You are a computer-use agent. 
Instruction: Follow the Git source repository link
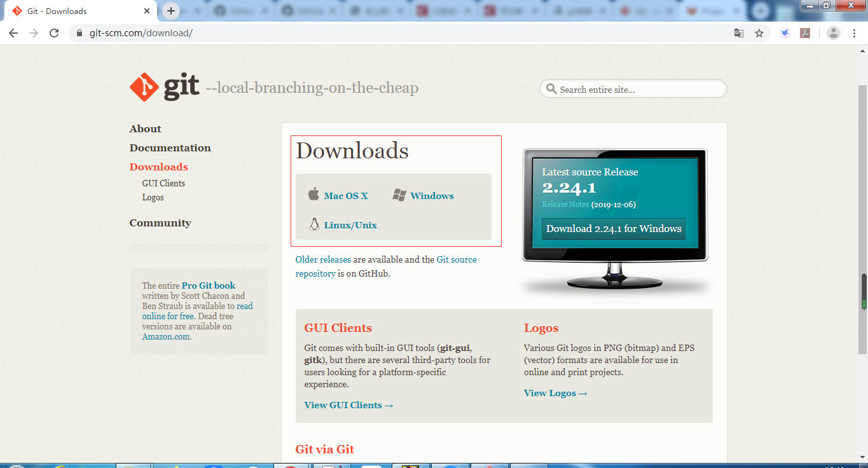point(386,266)
